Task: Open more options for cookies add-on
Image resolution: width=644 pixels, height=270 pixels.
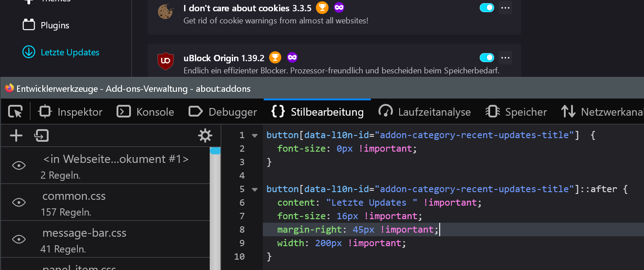Action: [x=505, y=8]
